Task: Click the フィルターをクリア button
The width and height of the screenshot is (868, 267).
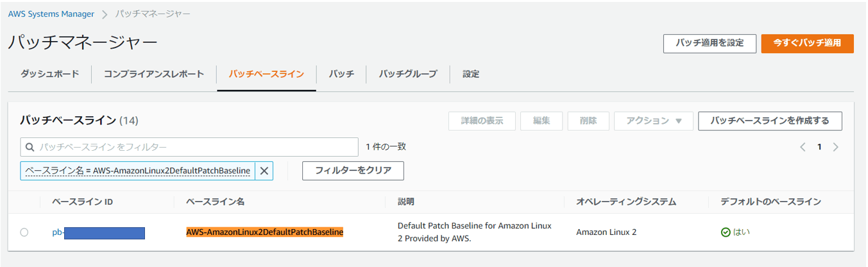Action: pos(353,171)
